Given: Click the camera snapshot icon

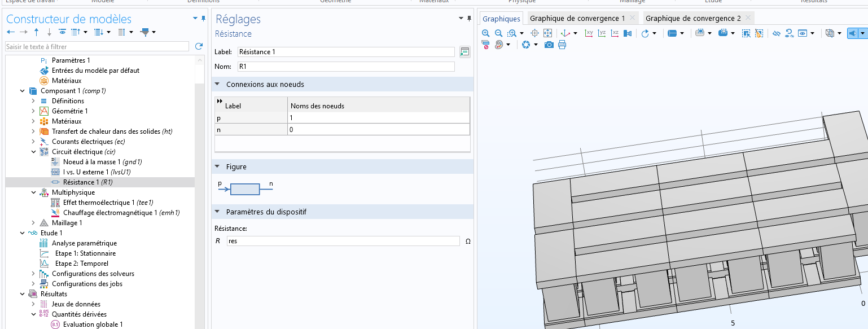Looking at the screenshot, I should pos(549,45).
